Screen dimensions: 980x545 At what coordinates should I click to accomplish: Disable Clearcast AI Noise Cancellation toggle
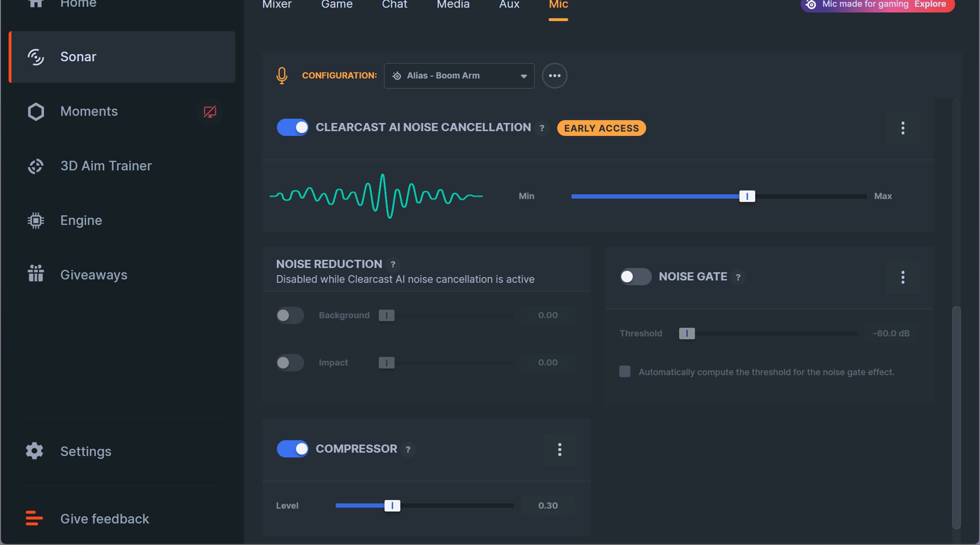[x=292, y=127]
